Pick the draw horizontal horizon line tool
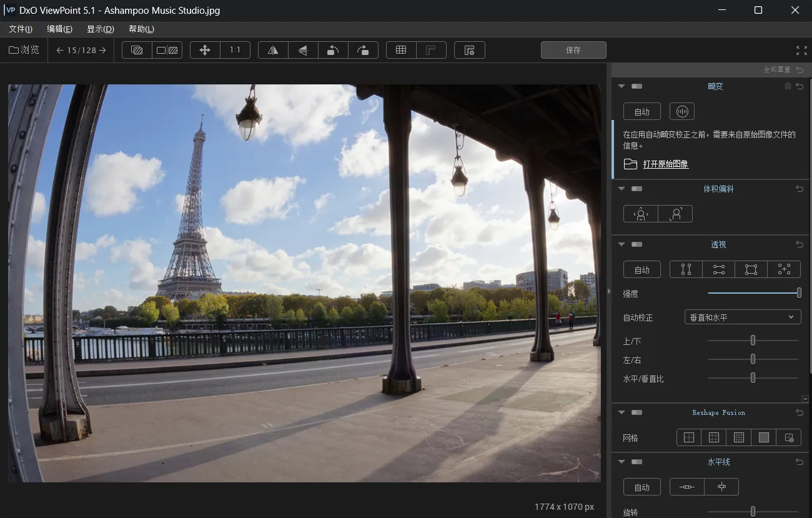812x518 pixels. pos(686,487)
